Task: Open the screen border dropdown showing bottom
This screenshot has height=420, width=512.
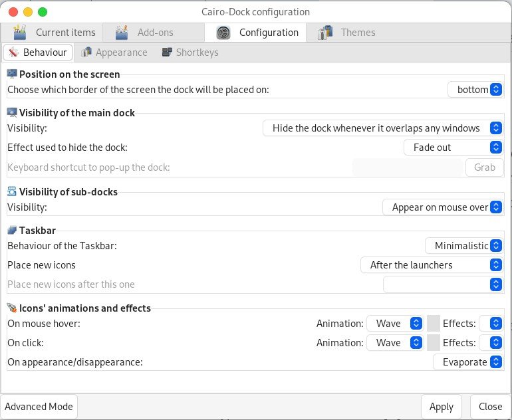Action: point(475,90)
